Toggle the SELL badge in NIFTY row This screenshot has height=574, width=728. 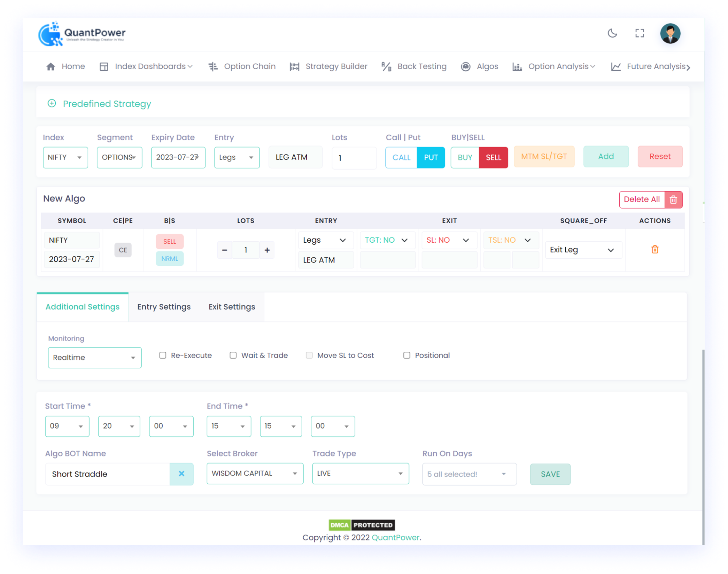point(169,241)
